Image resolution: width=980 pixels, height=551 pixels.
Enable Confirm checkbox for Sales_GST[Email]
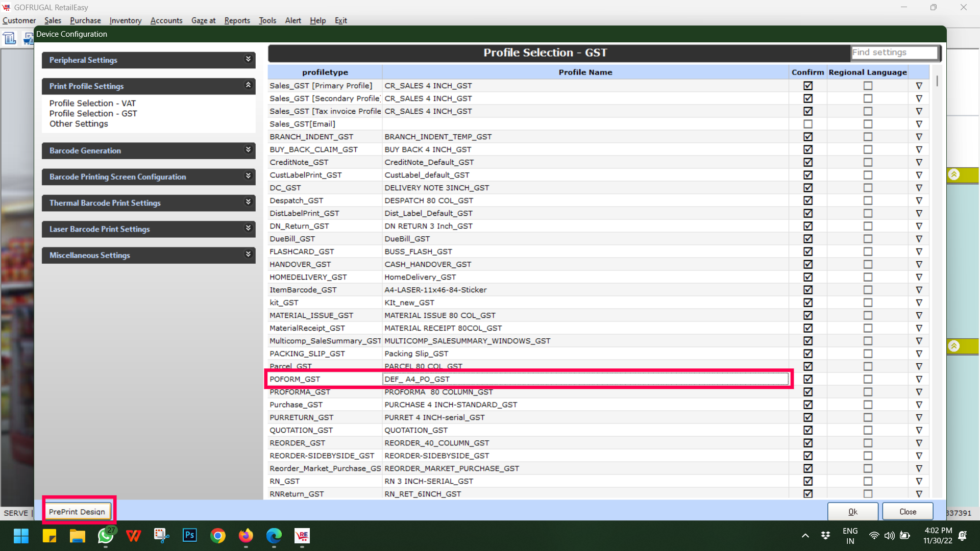pos(807,124)
